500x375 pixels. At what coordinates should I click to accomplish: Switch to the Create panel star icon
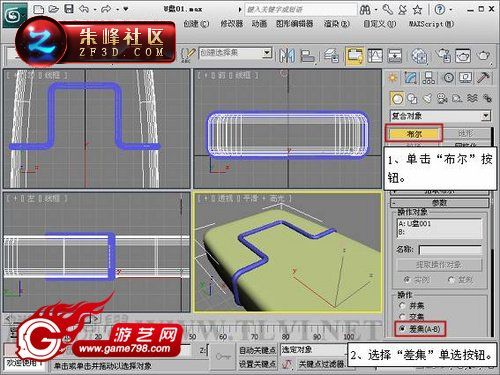[x=393, y=78]
